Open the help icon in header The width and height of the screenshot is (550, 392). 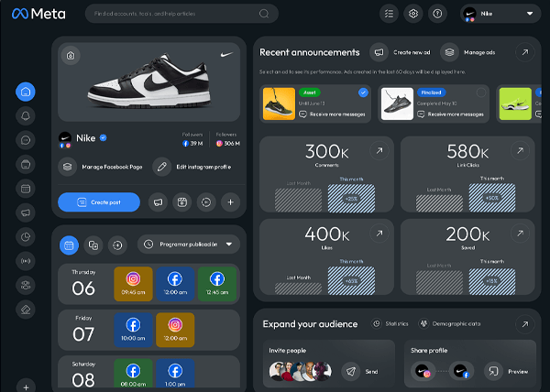click(x=437, y=14)
